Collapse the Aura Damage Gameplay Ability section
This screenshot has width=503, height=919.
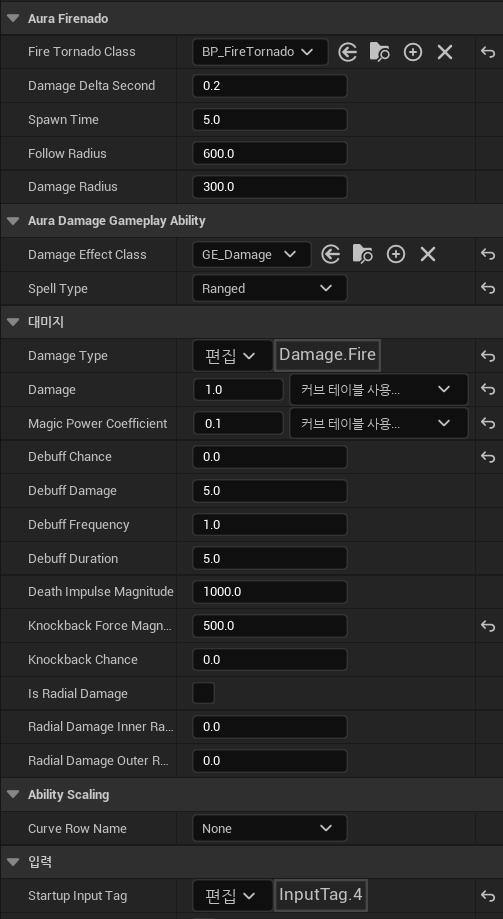tap(13, 221)
